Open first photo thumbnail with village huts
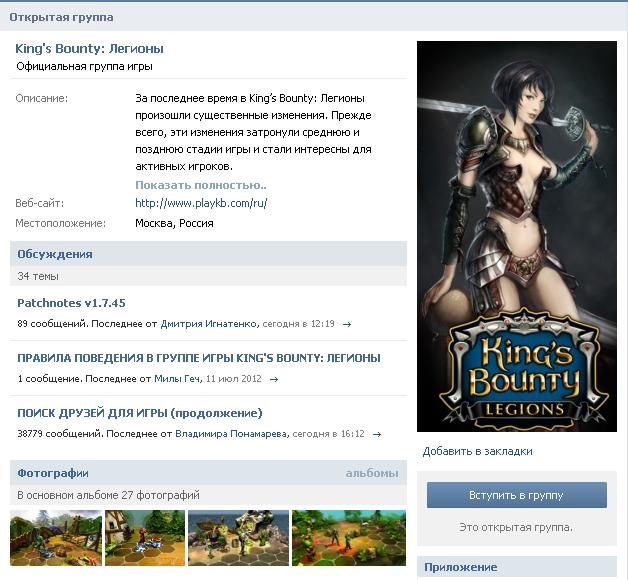The image size is (628, 580). coord(56,538)
